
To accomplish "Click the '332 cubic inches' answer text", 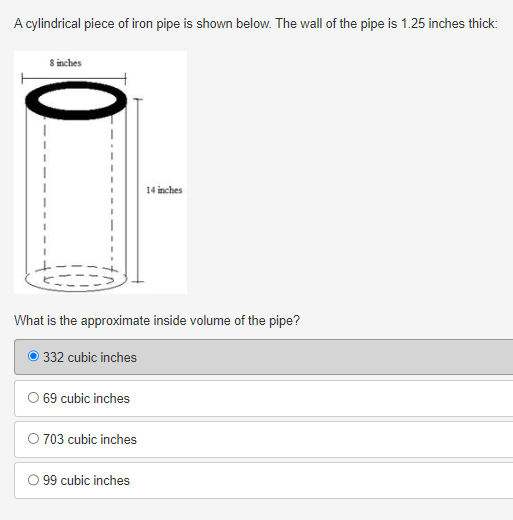I will (x=90, y=357).
